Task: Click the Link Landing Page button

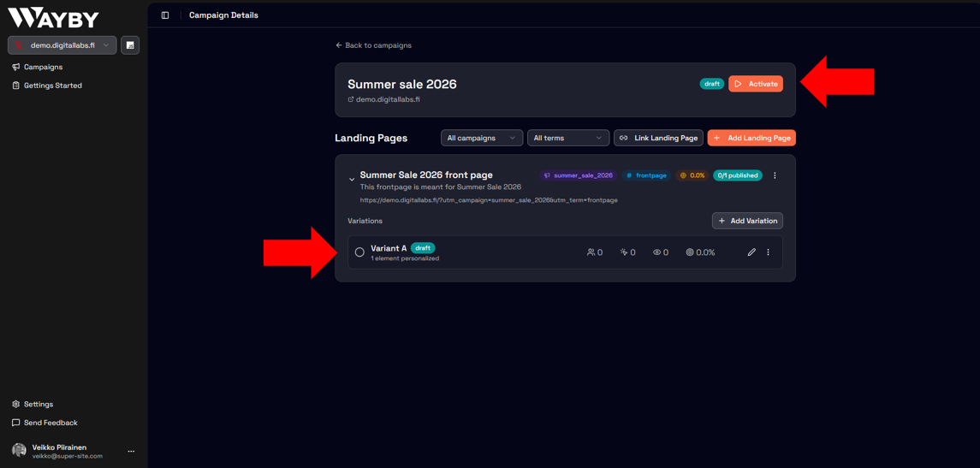Action: pos(659,138)
